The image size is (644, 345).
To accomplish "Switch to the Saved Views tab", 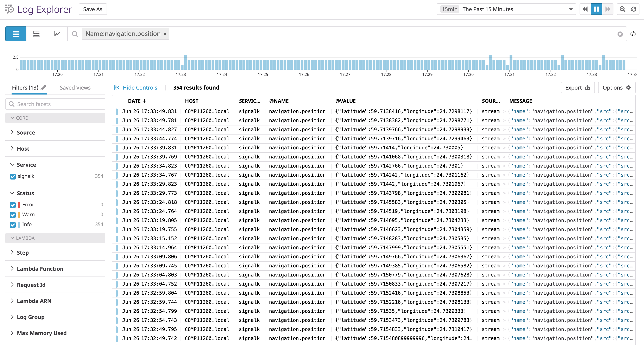I will click(x=75, y=87).
